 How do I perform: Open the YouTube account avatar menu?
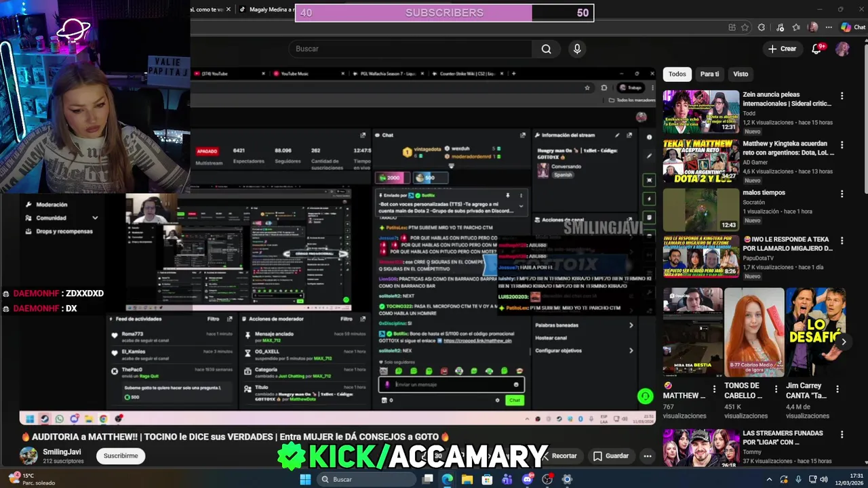click(x=842, y=49)
